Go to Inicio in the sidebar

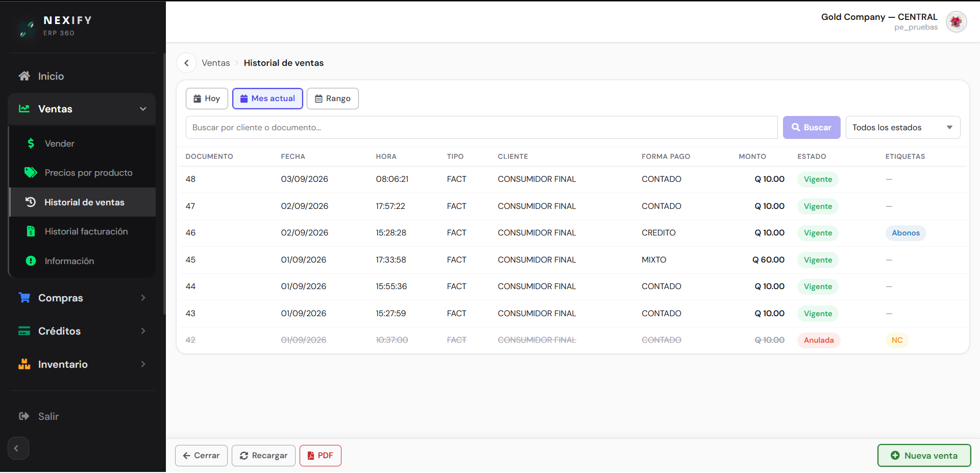[x=82, y=76]
